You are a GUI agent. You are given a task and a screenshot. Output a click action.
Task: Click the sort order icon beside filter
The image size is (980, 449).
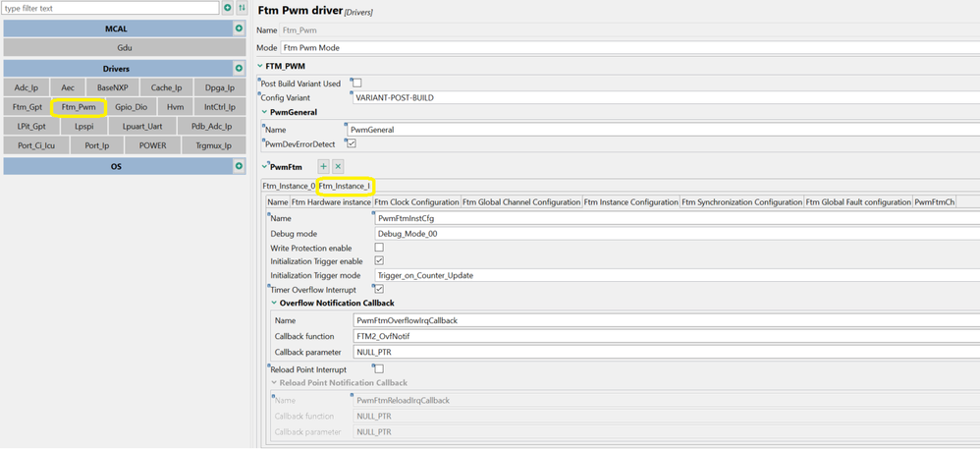point(243,8)
